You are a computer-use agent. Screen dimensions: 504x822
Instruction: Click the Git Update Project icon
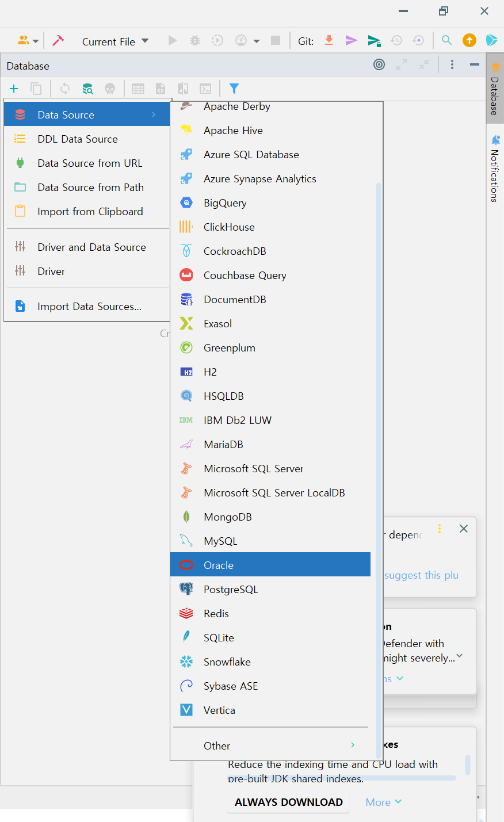pyautogui.click(x=329, y=40)
